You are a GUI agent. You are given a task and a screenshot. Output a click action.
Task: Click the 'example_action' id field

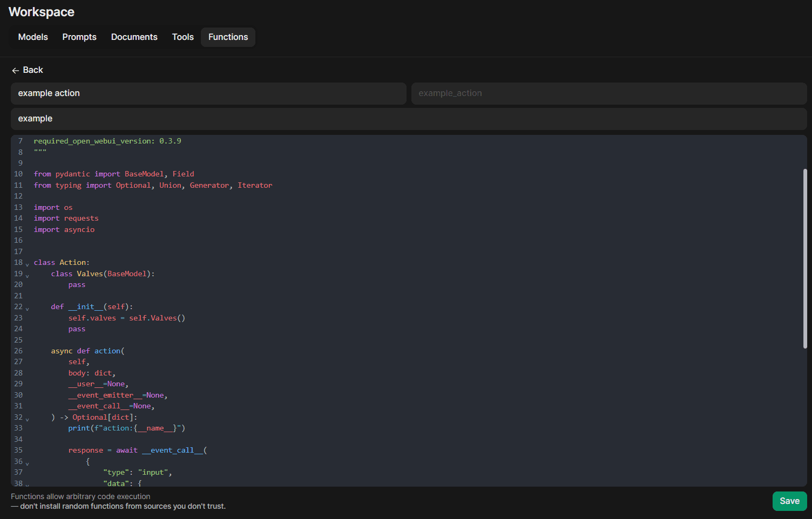pyautogui.click(x=609, y=93)
